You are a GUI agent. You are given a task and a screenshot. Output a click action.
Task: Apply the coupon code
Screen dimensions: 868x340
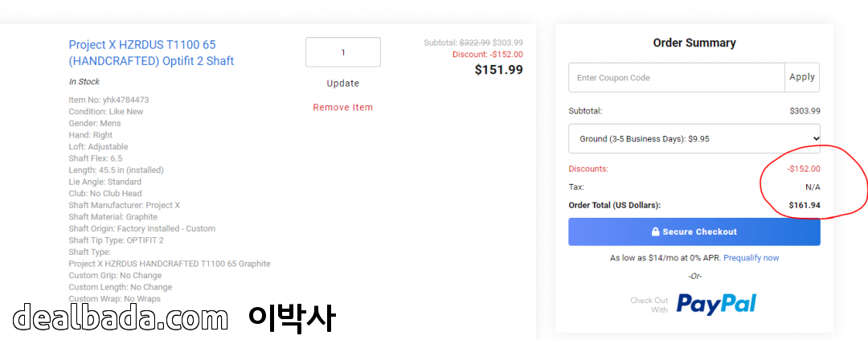pos(801,77)
